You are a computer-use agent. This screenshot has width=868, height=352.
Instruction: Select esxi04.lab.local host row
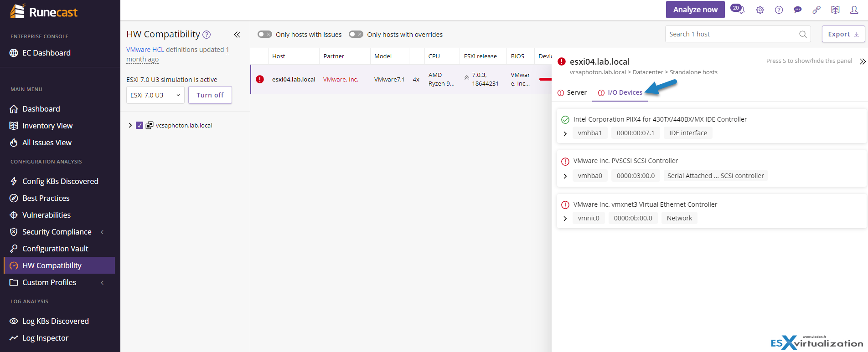[401, 79]
